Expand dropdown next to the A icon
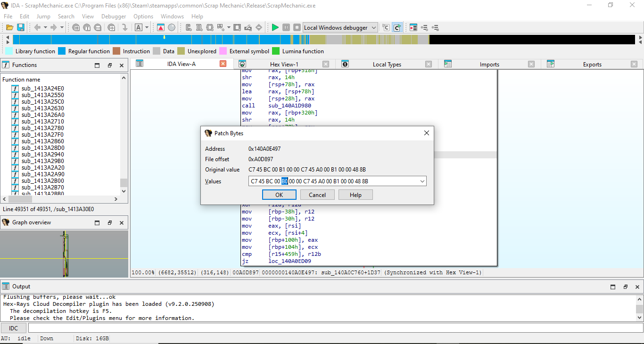This screenshot has width=644, height=344. pyautogui.click(x=147, y=27)
